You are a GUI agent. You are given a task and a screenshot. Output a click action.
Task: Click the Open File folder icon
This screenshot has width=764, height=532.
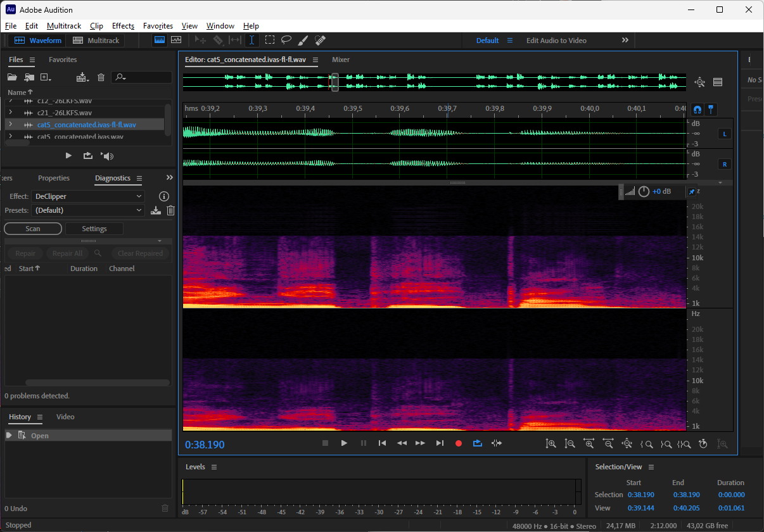[12, 77]
